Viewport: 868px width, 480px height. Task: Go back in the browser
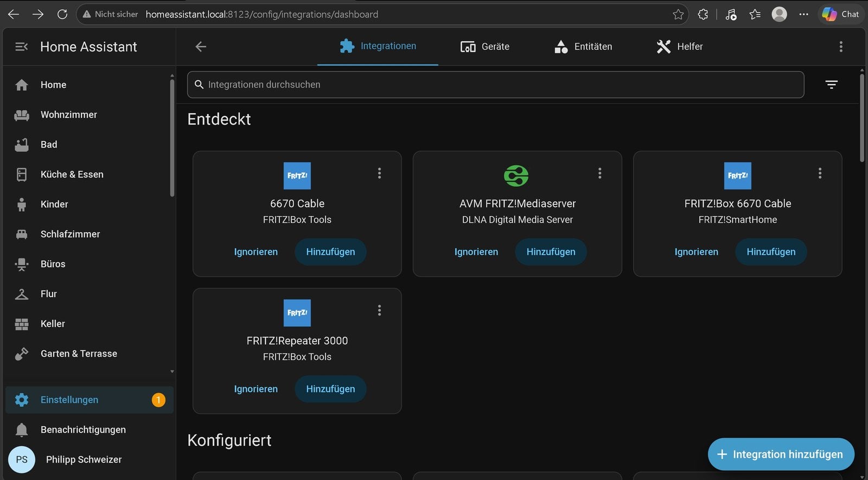coord(14,14)
